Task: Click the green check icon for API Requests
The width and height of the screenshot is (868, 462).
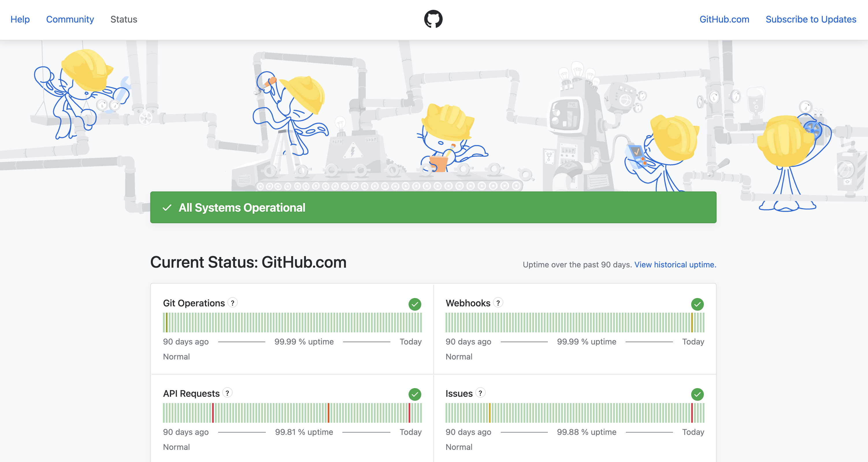Action: coord(415,394)
